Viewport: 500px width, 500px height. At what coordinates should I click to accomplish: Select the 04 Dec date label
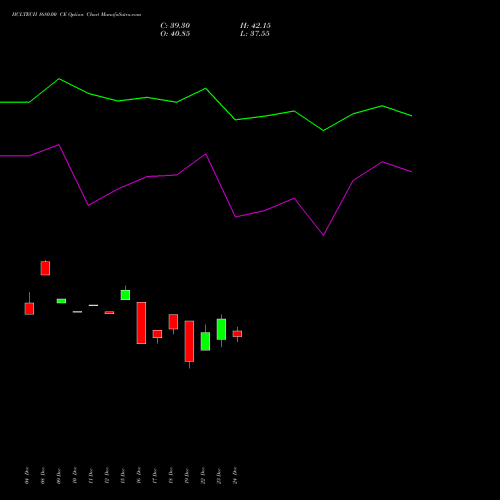click(27, 475)
